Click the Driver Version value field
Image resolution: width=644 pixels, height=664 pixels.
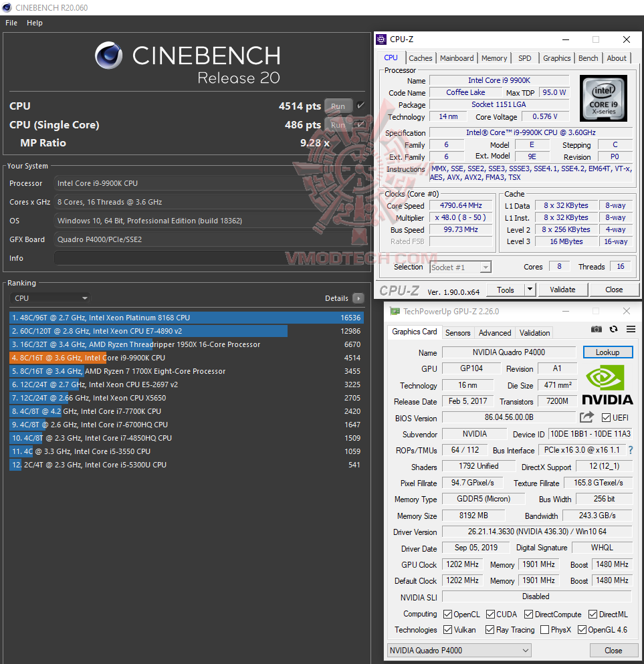coord(537,532)
